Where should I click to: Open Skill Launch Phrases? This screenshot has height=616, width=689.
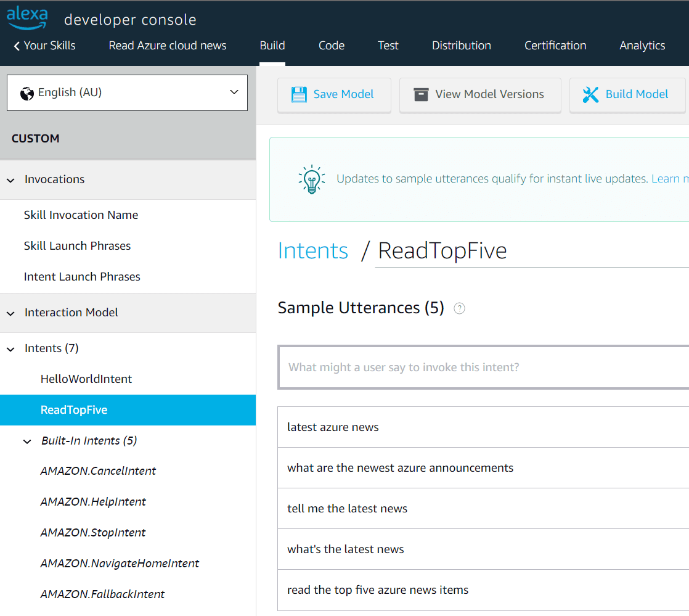(x=77, y=246)
